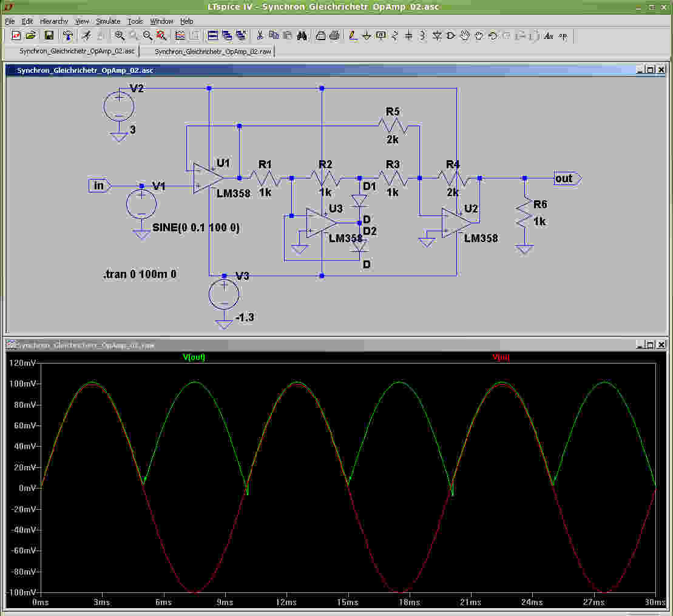
Task: Click the green V(out) trace label
Action: (x=194, y=357)
